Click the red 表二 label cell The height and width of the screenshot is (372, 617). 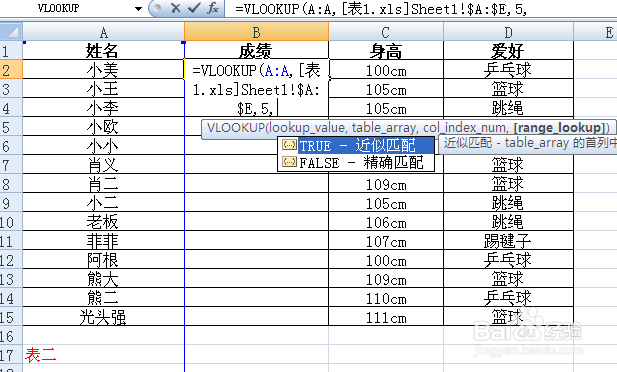(103, 355)
